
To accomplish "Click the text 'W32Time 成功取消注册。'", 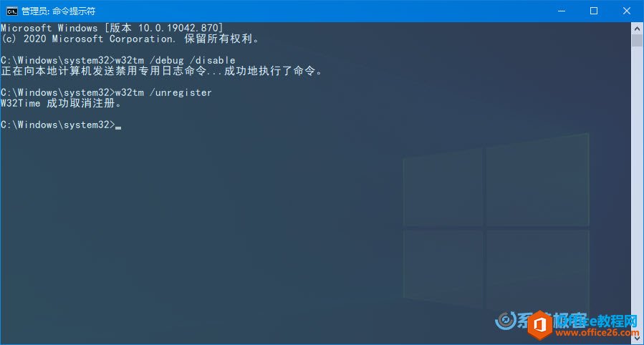I will [62, 103].
